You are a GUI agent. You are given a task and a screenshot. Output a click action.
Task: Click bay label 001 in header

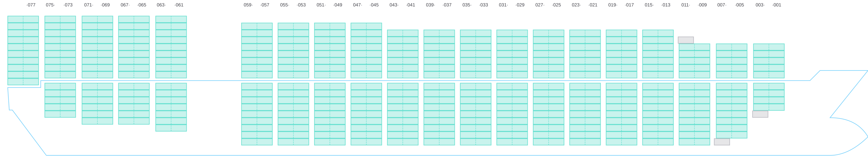pyautogui.click(x=777, y=5)
